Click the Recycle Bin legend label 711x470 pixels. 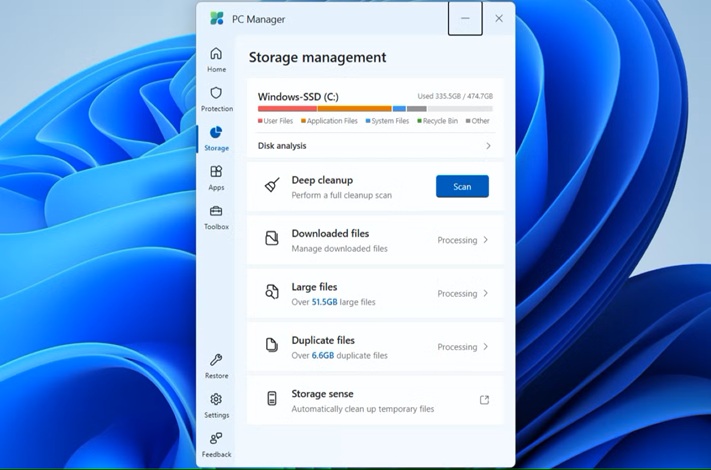coord(440,121)
